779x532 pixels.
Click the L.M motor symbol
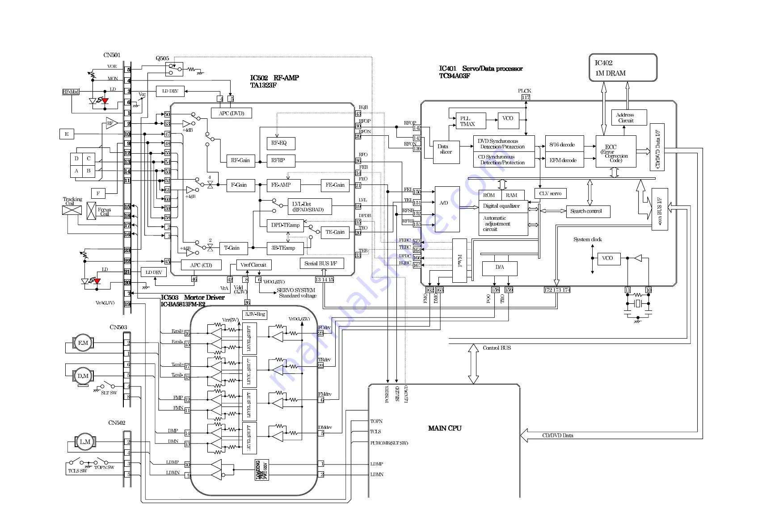pos(84,442)
